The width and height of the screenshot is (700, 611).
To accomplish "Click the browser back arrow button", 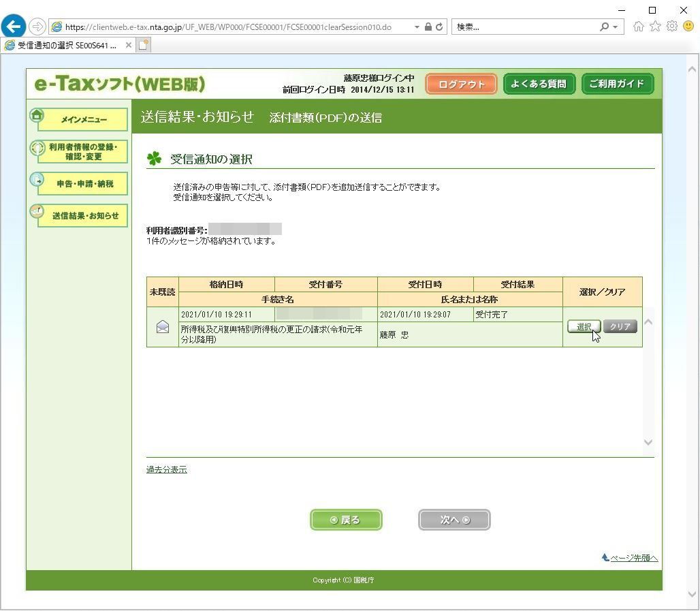I will pos(14,27).
